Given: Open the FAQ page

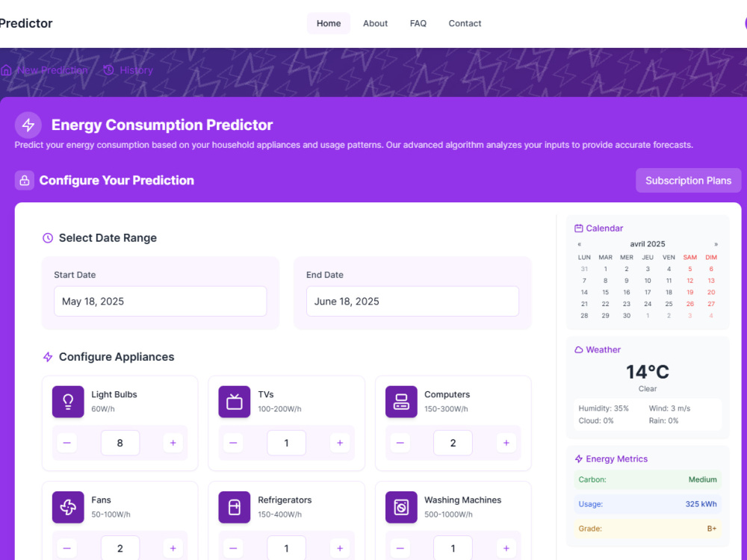Looking at the screenshot, I should pos(418,23).
